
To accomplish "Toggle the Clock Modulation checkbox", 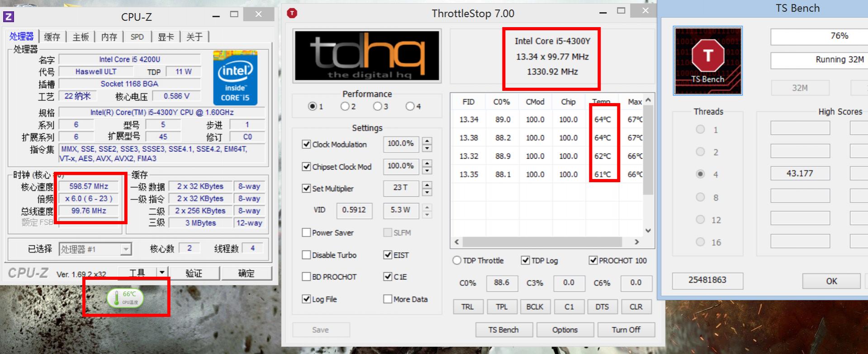I will coord(306,144).
